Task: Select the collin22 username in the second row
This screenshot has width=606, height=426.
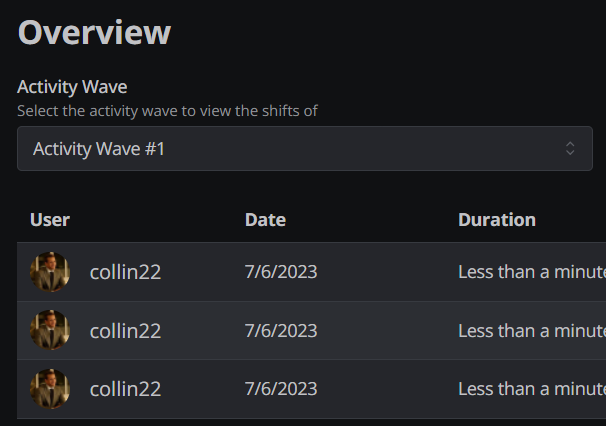Action: point(125,330)
